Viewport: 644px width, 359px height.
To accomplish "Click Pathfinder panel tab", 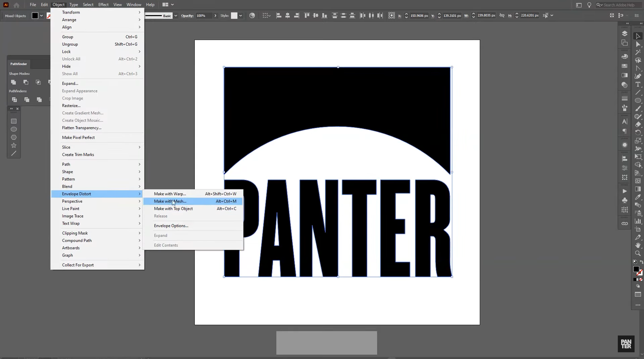I will click(19, 64).
